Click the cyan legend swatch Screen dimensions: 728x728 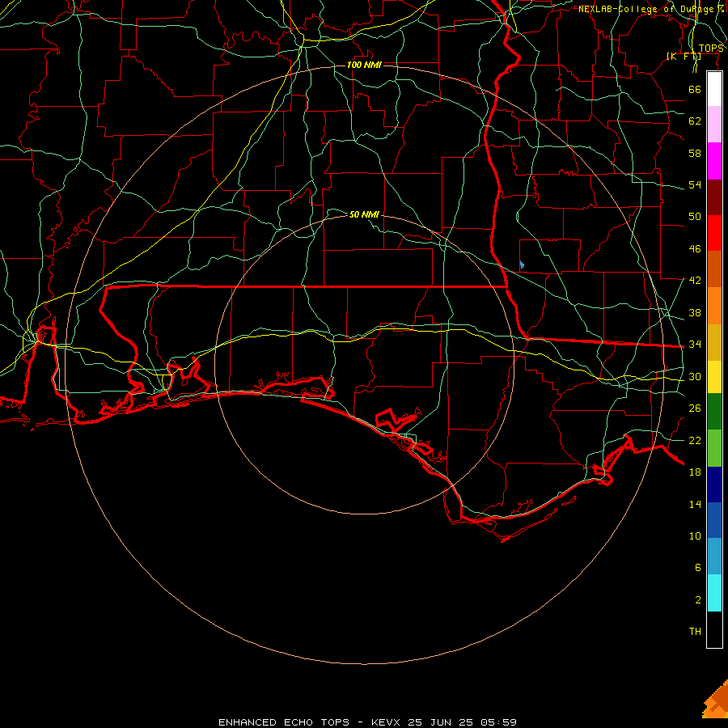[714, 593]
